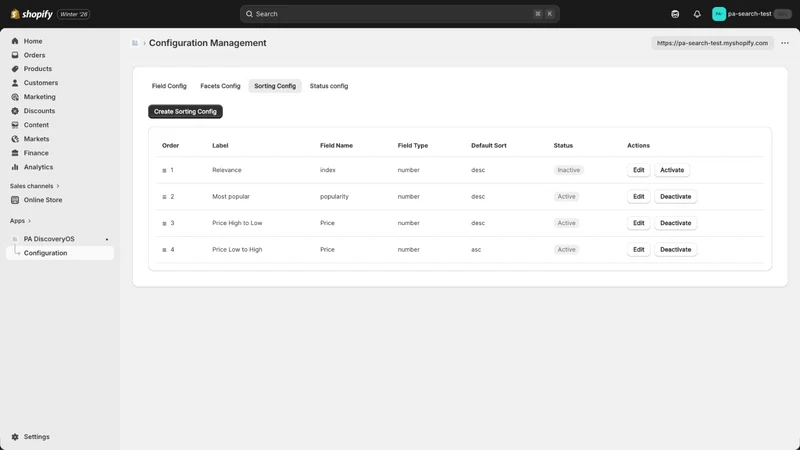Click the Shopify logo

tap(32, 14)
